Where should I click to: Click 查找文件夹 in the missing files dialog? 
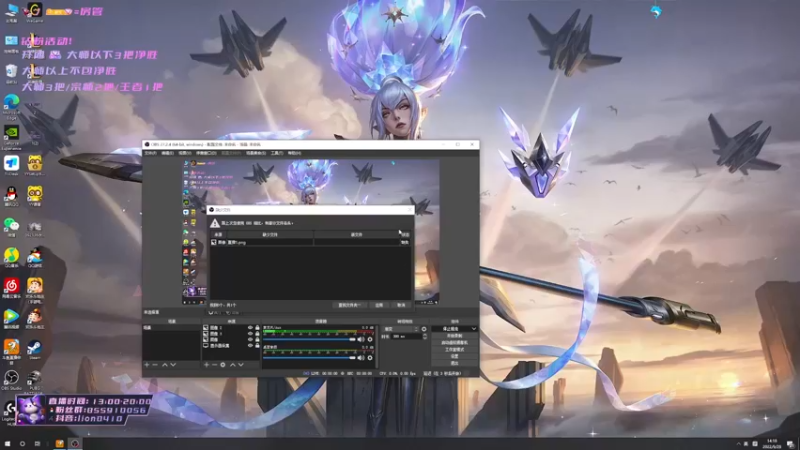(349, 305)
